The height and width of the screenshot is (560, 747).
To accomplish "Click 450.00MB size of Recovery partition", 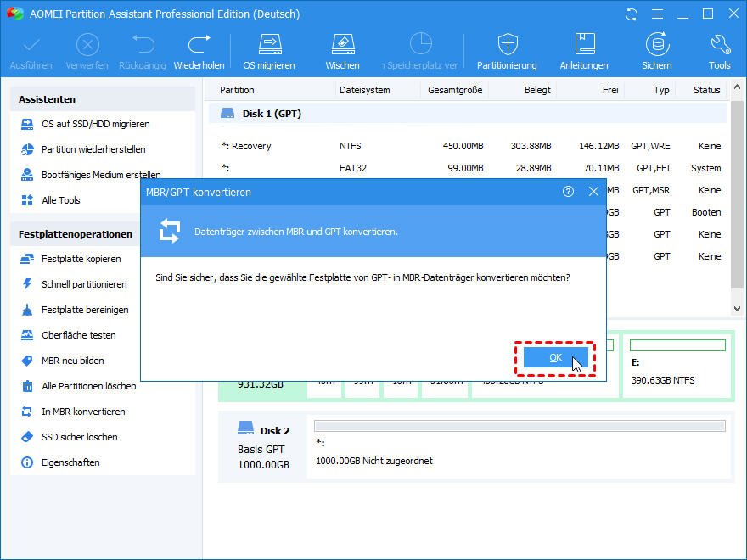I will pyautogui.click(x=463, y=146).
